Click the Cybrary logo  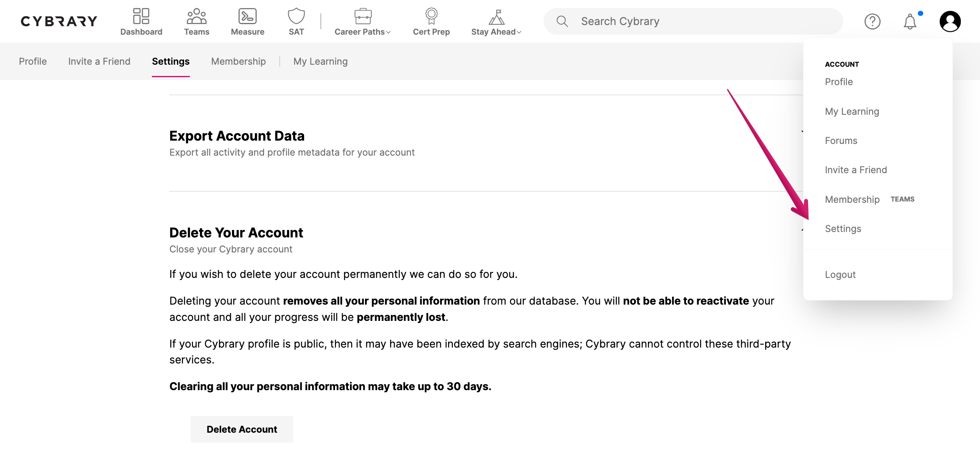point(59,21)
